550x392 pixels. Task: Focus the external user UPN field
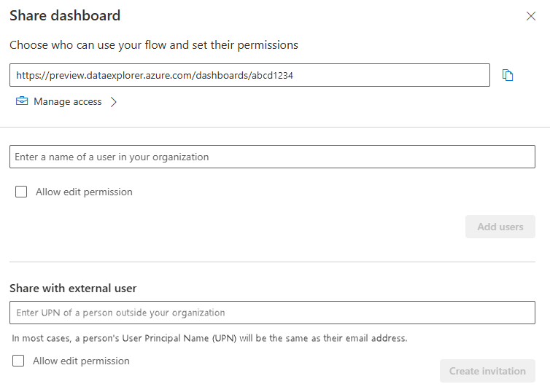pos(272,313)
